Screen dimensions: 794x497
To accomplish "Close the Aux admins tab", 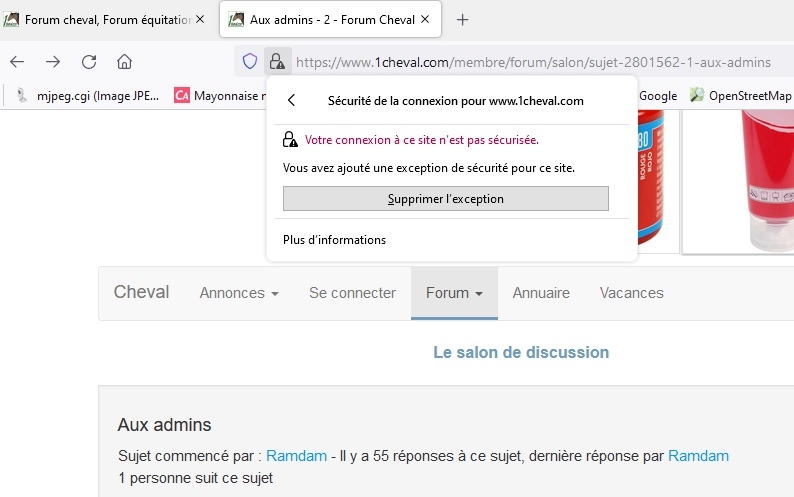I will [x=424, y=20].
